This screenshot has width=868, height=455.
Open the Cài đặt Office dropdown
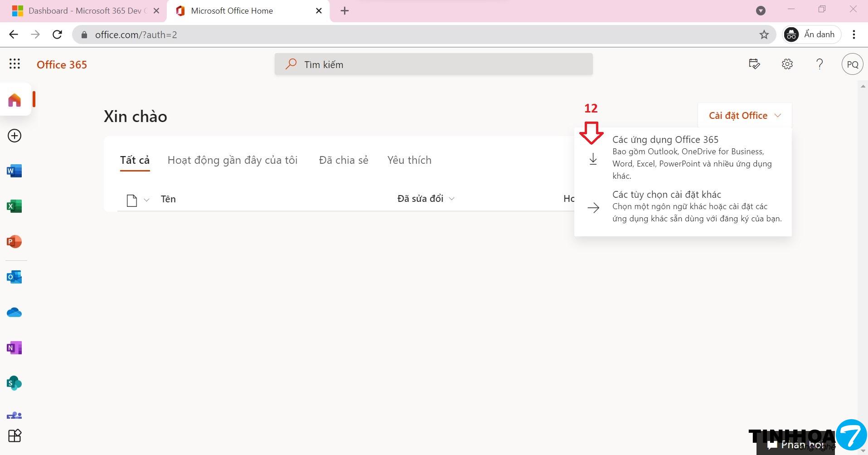[745, 116]
